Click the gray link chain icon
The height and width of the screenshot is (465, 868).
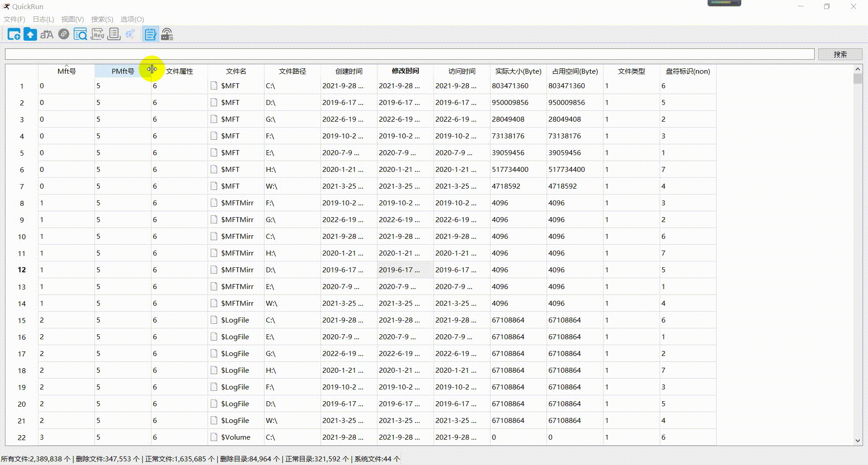click(64, 34)
